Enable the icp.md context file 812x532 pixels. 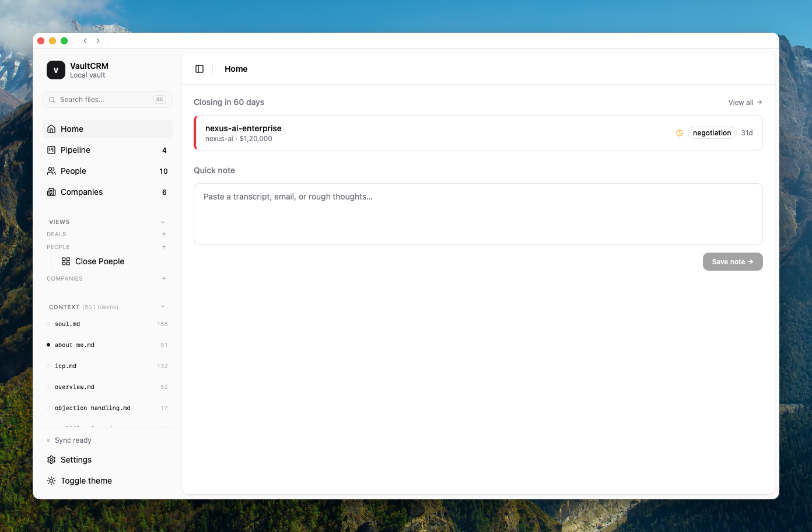(48, 366)
